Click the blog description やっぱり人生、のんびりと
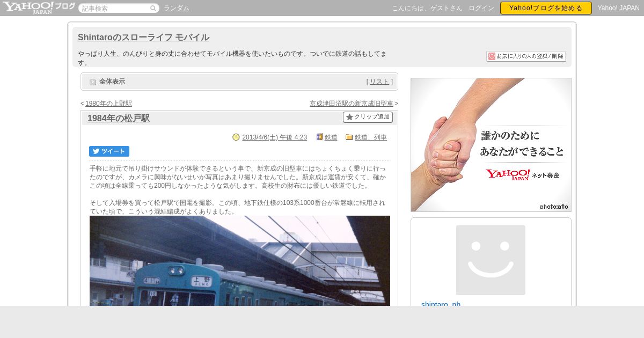 coord(232,58)
